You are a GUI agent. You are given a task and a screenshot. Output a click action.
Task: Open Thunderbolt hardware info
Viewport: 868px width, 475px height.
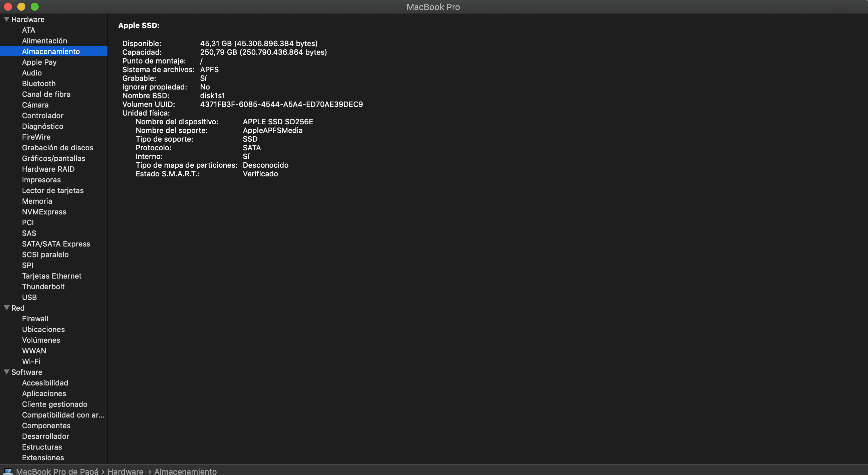click(x=43, y=287)
